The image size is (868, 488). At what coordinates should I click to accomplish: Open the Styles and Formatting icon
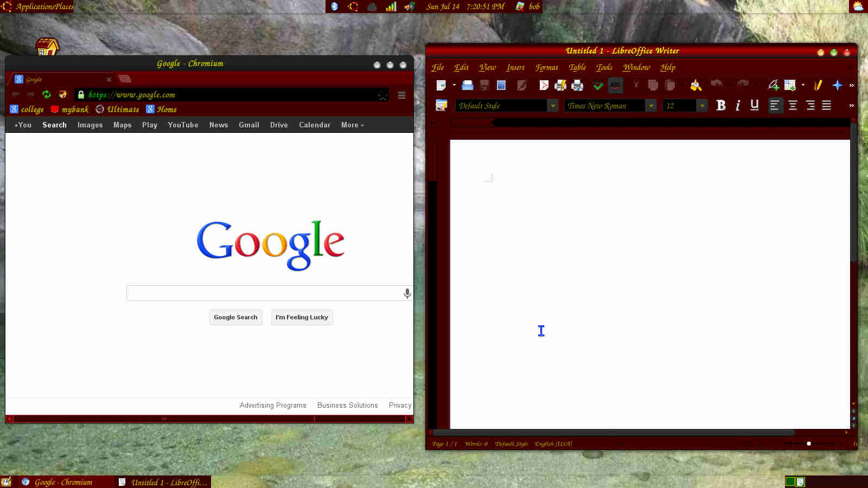pyautogui.click(x=442, y=105)
